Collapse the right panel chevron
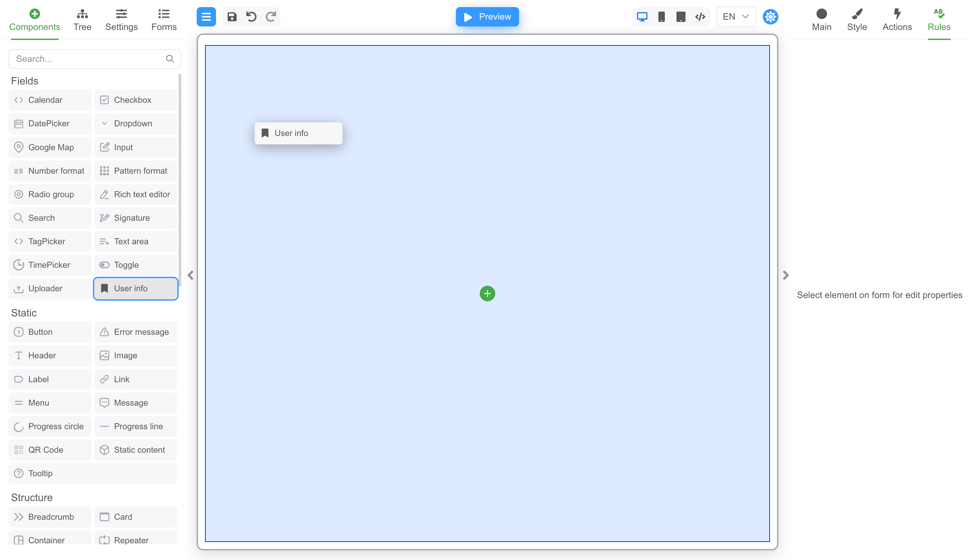The image size is (975, 560). tap(786, 275)
